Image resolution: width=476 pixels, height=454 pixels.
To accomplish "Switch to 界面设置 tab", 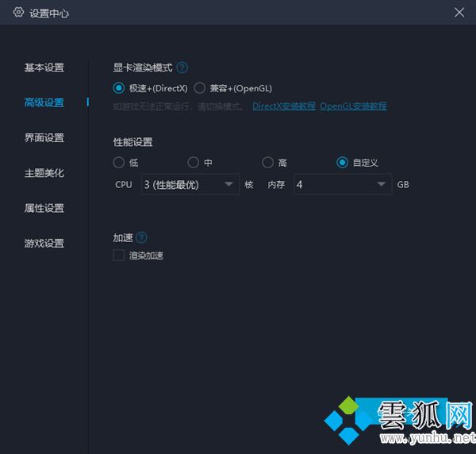I will [44, 138].
